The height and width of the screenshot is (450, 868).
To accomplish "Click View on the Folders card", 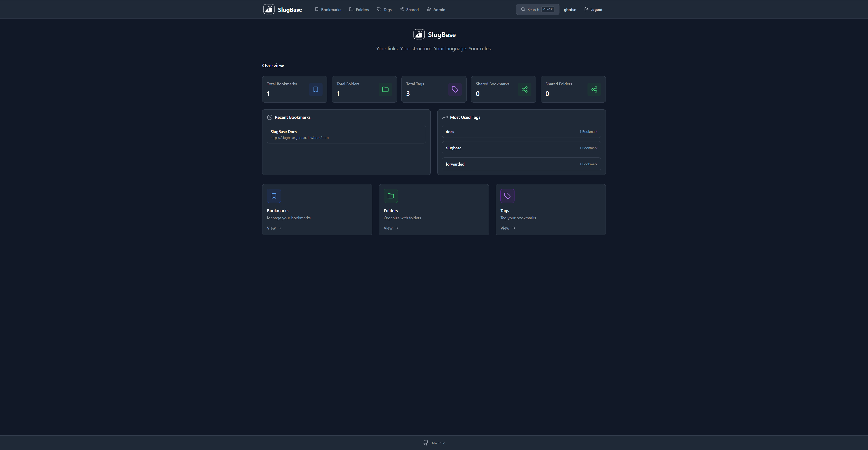I will point(391,228).
